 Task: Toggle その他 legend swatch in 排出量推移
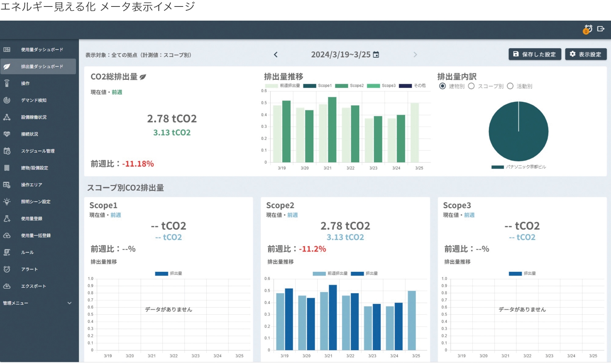pyautogui.click(x=405, y=86)
